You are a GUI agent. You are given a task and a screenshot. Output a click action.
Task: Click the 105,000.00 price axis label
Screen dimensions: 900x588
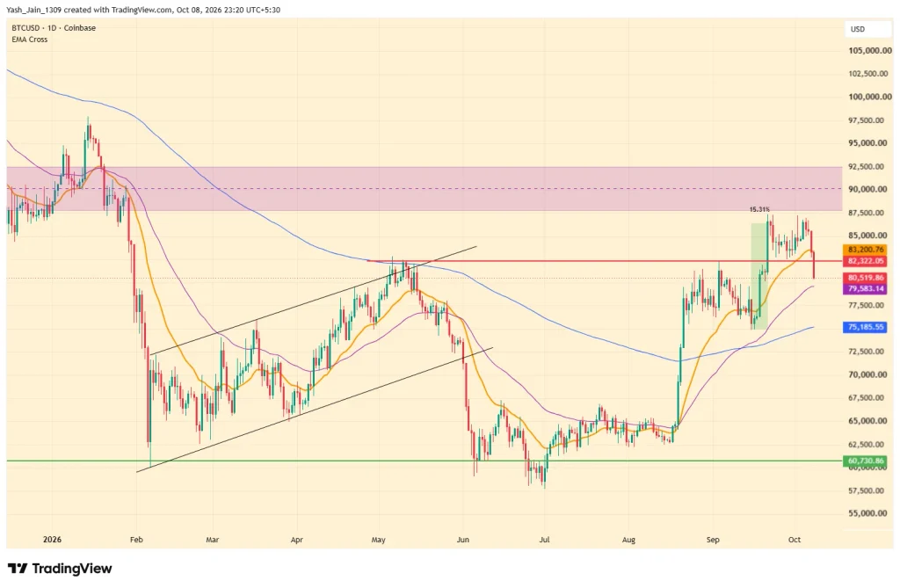[x=869, y=50]
